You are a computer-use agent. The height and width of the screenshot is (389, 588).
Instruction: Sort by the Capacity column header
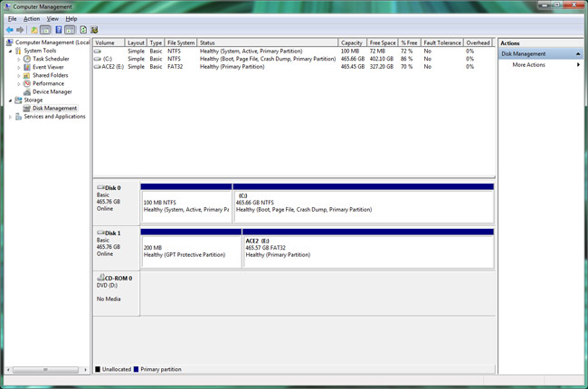[x=352, y=43]
